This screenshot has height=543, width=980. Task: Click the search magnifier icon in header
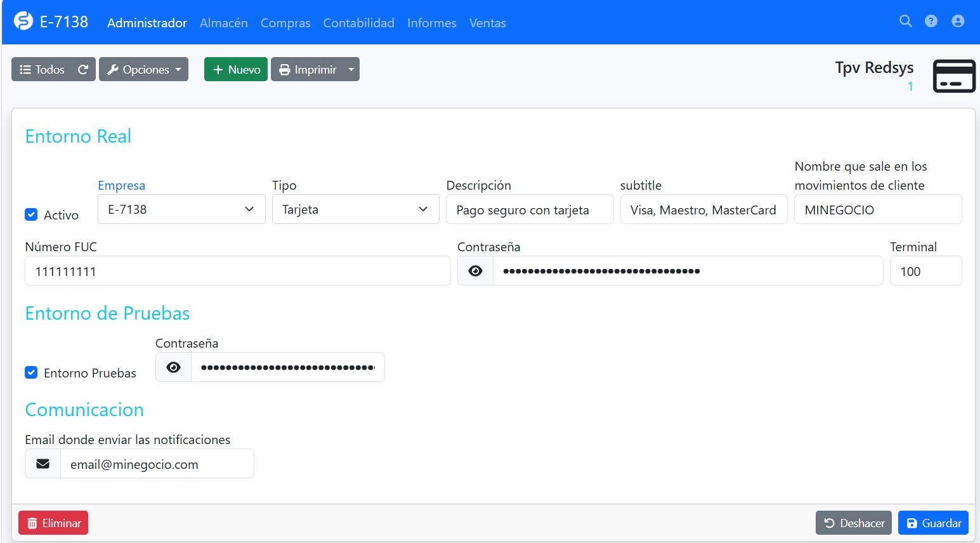(x=905, y=22)
